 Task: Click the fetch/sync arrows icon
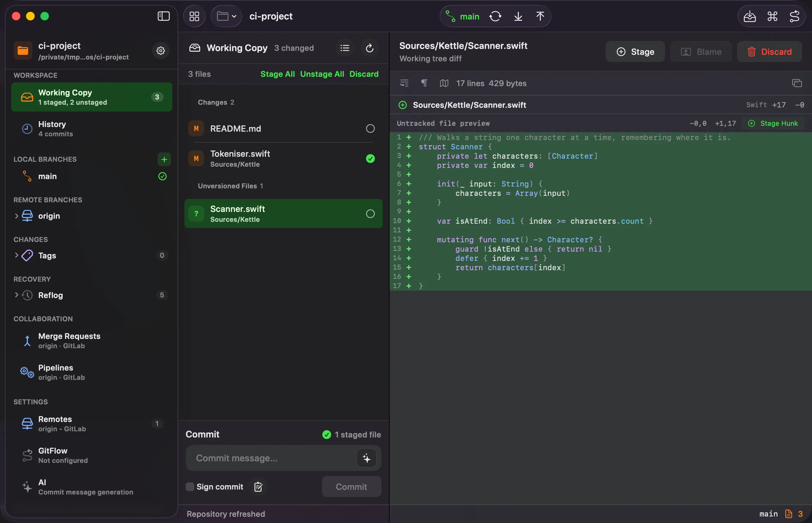(495, 16)
